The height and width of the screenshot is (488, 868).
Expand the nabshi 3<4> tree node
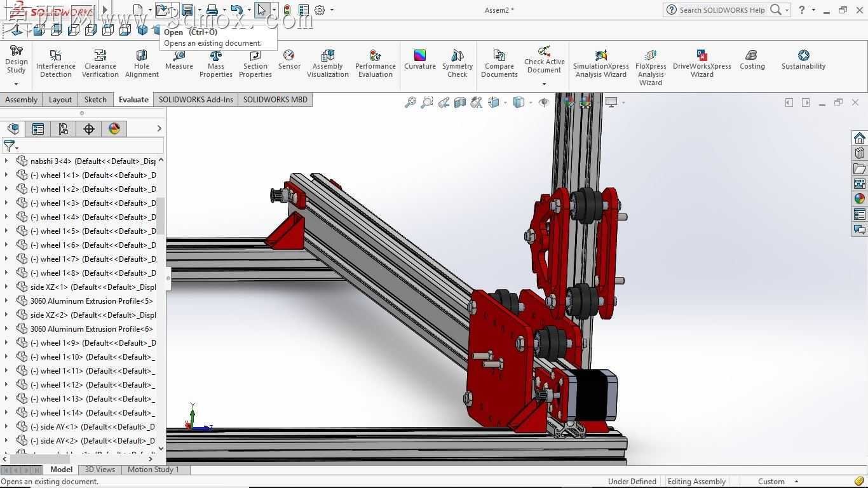[6, 161]
